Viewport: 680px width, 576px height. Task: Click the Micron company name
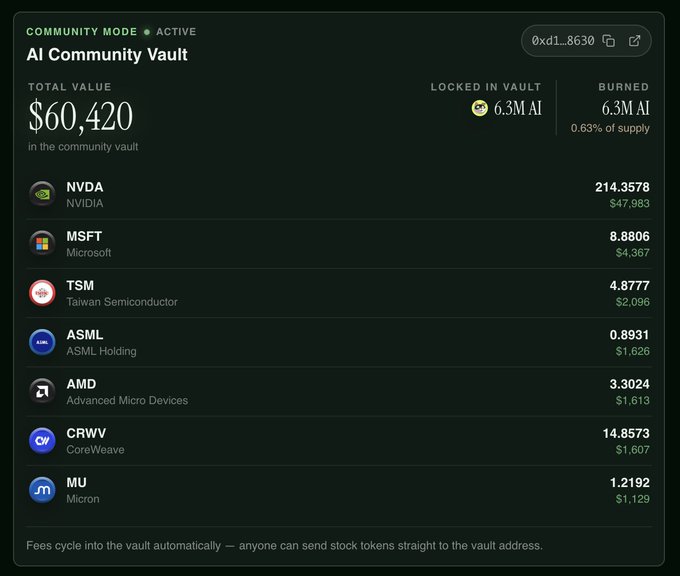click(83, 499)
